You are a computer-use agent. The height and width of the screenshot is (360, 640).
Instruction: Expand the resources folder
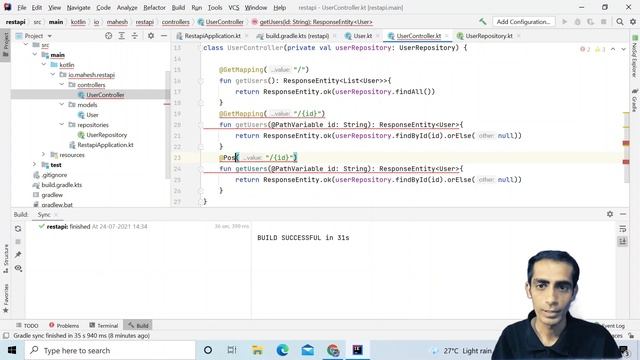tap(44, 155)
